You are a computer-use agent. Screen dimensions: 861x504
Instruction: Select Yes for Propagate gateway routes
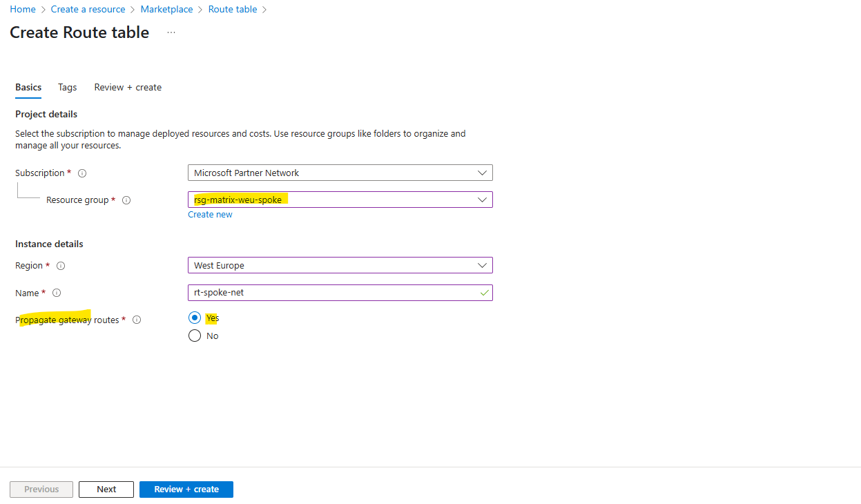pyautogui.click(x=195, y=318)
